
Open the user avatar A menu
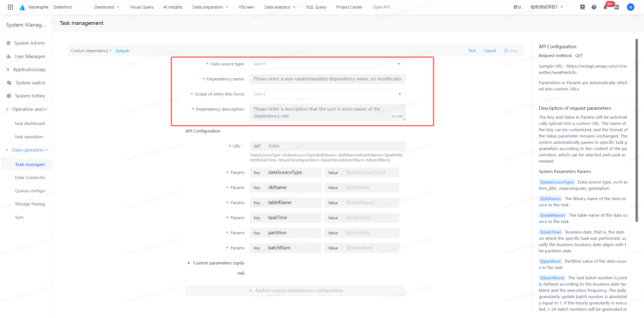[x=630, y=7]
